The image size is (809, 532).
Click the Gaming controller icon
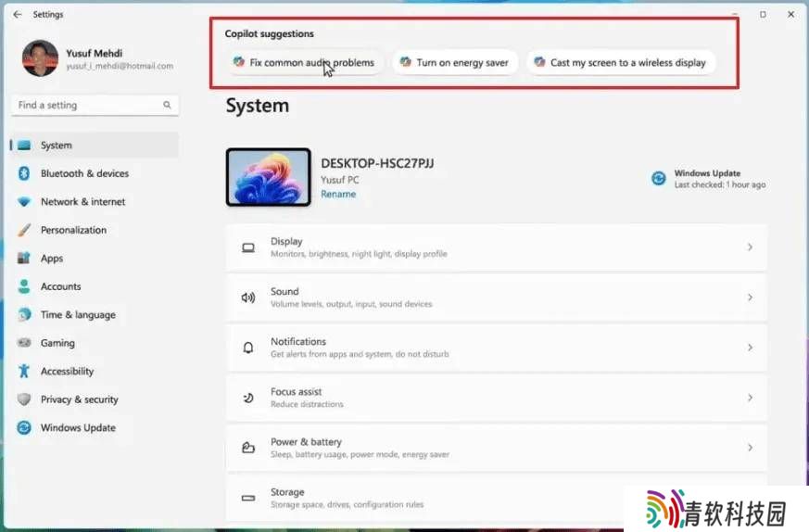(24, 343)
